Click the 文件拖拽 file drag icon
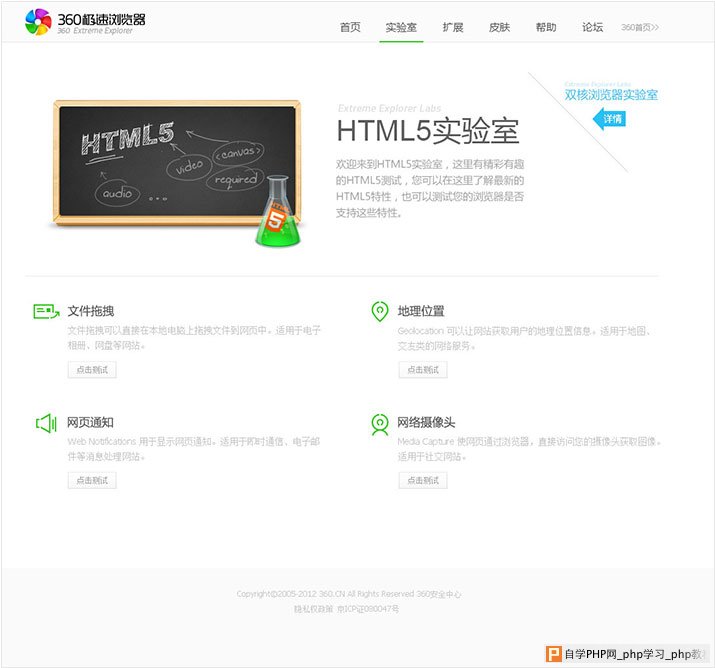Screen dimensions: 715x668 [47, 312]
